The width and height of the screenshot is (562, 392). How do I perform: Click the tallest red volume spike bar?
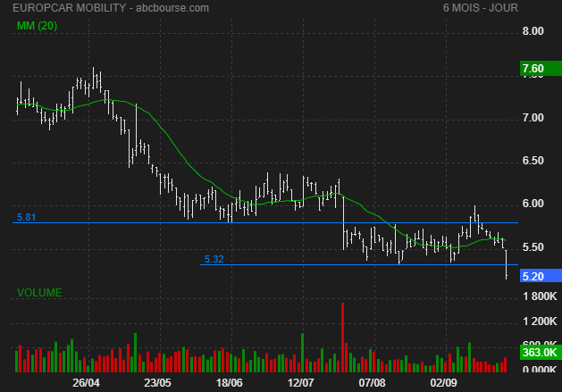coord(342,338)
